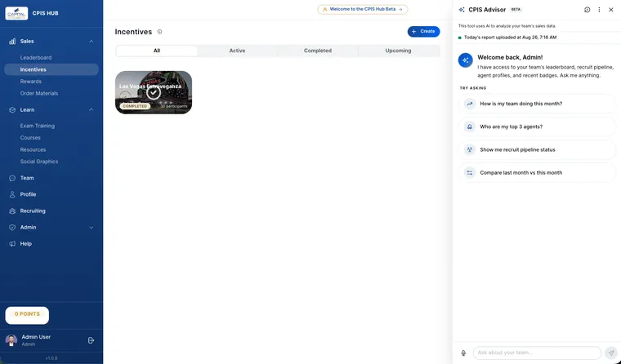Collapse the Sales section chevron
The image size is (621, 364).
tap(91, 41)
